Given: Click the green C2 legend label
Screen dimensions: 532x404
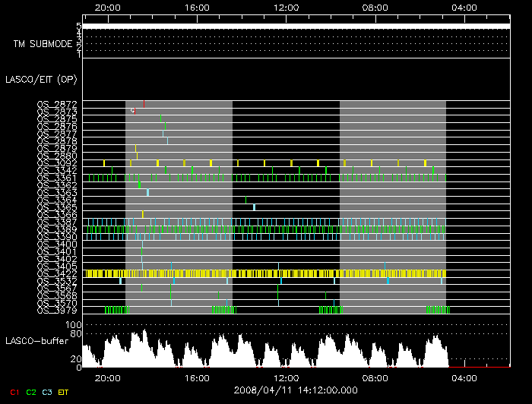Looking at the screenshot, I should (x=30, y=392).
